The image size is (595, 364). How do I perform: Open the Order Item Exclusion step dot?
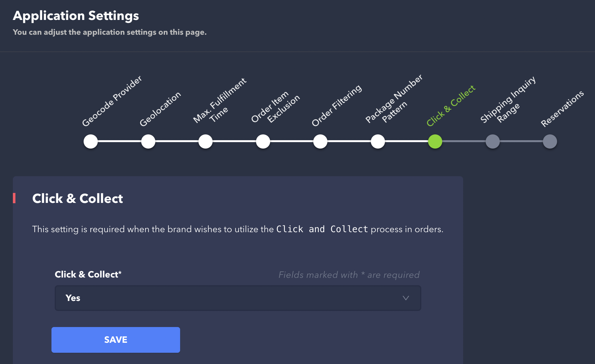pyautogui.click(x=263, y=141)
